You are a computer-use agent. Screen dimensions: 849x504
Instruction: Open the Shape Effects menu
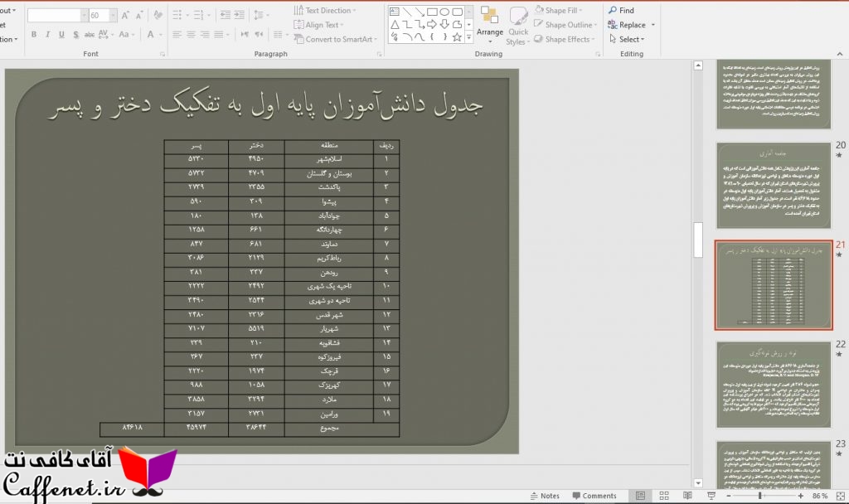(x=564, y=39)
